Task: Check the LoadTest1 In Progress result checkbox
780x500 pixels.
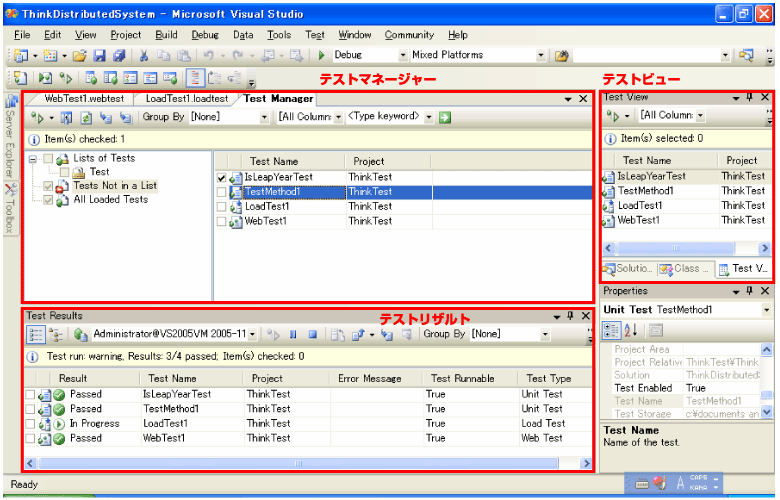Action: point(30,424)
